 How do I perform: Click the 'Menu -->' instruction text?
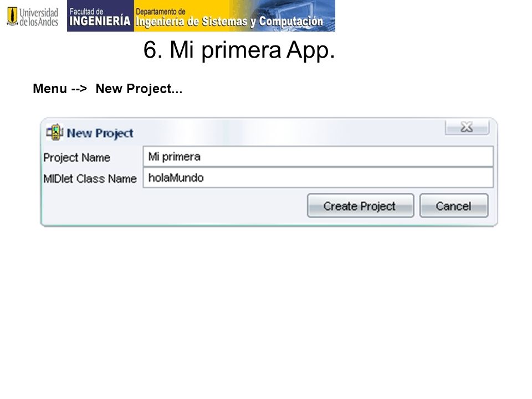[x=60, y=89]
